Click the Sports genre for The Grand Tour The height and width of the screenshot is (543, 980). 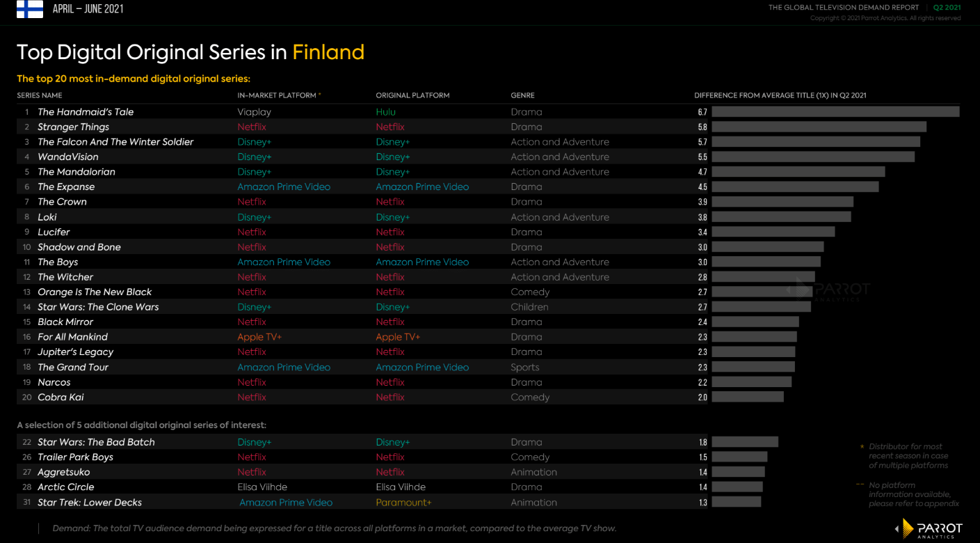click(x=524, y=367)
